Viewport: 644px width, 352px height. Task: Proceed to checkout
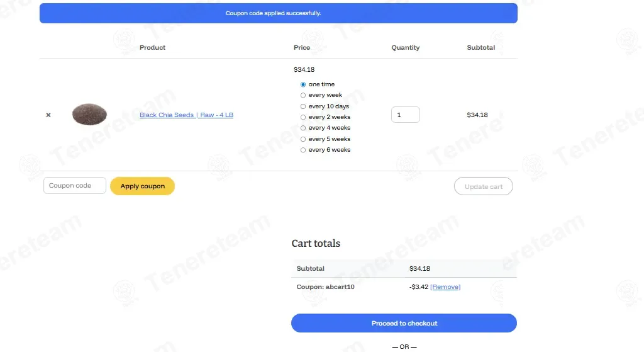click(404, 323)
